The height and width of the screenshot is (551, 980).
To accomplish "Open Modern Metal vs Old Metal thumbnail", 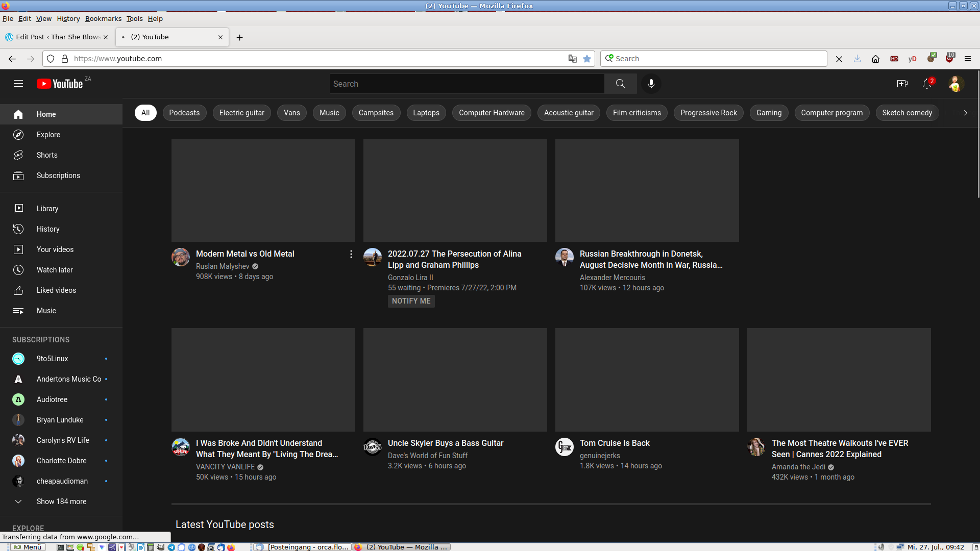I will 263,190.
